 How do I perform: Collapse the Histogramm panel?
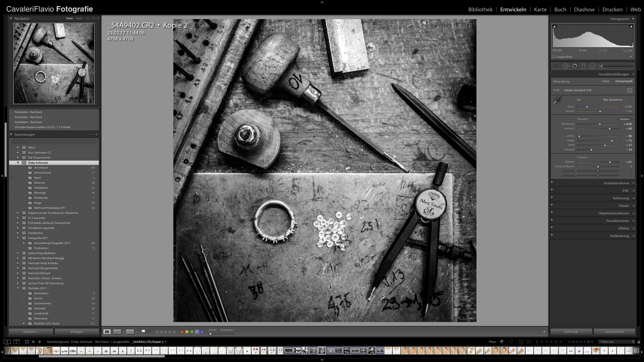pyautogui.click(x=633, y=19)
